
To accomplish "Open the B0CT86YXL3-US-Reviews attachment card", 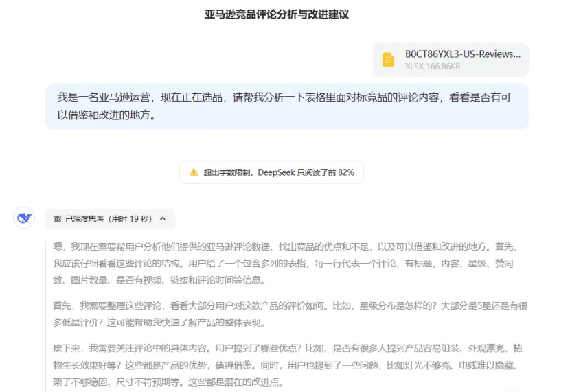I will click(x=451, y=60).
